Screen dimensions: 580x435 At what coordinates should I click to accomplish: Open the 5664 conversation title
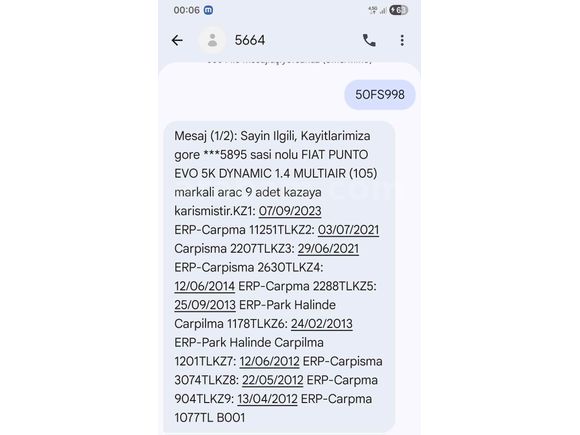pyautogui.click(x=250, y=40)
